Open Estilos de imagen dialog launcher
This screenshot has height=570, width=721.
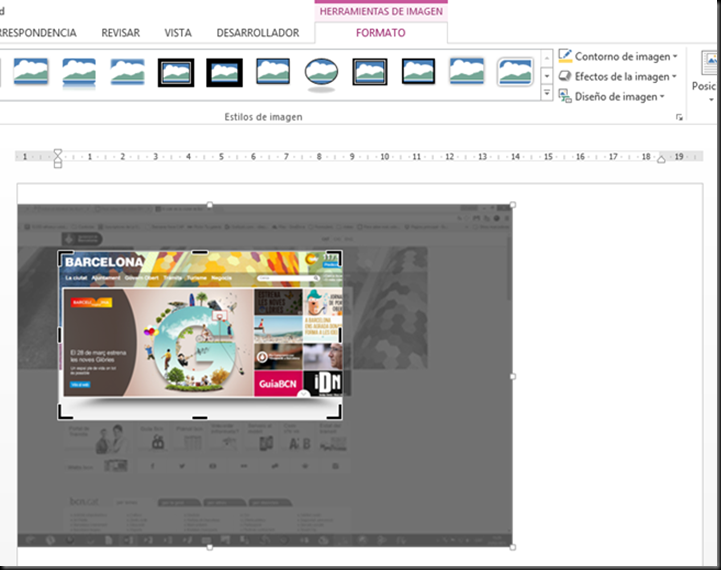[x=679, y=117]
